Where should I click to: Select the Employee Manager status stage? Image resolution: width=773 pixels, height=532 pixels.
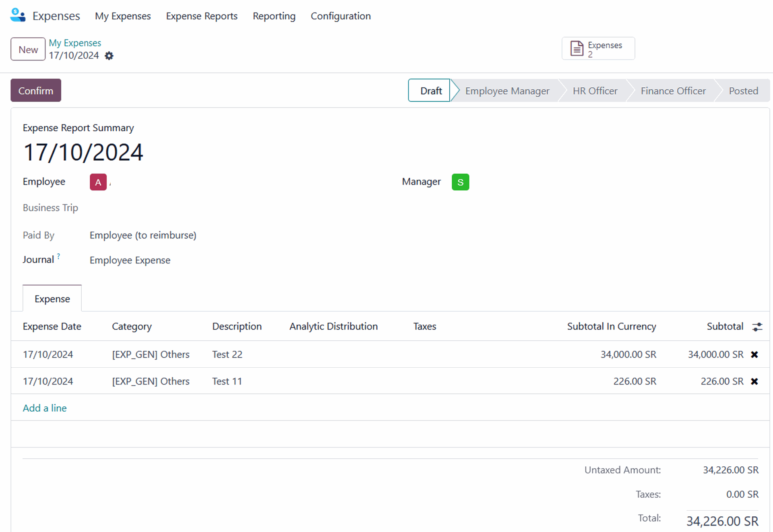point(507,91)
